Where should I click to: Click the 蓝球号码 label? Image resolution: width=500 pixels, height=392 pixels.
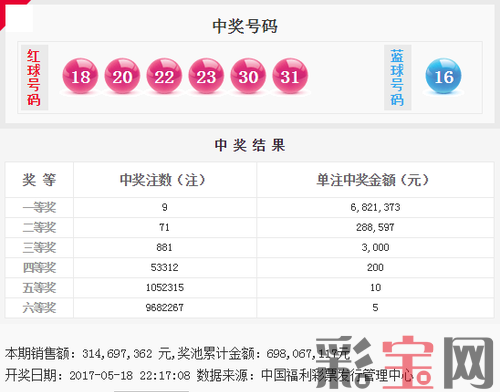[x=397, y=78]
